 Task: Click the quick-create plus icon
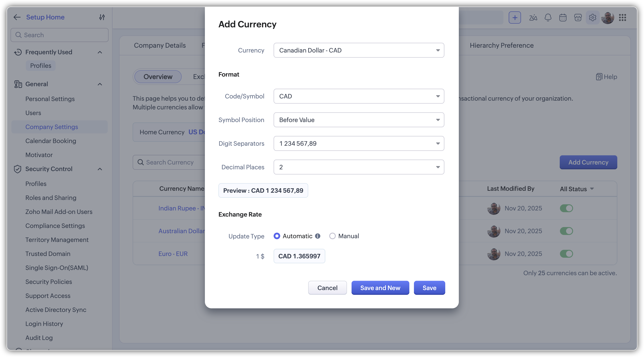pyautogui.click(x=514, y=17)
